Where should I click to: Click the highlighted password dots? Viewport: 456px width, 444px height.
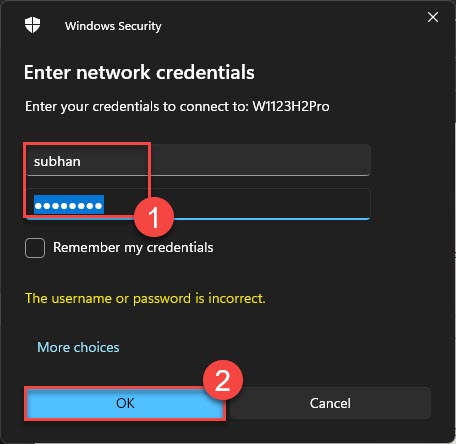coord(69,205)
